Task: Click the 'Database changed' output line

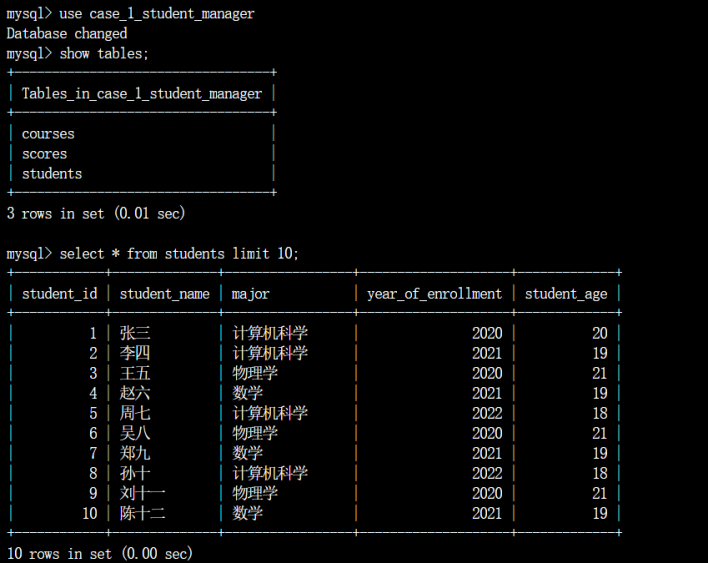Action: click(x=67, y=33)
